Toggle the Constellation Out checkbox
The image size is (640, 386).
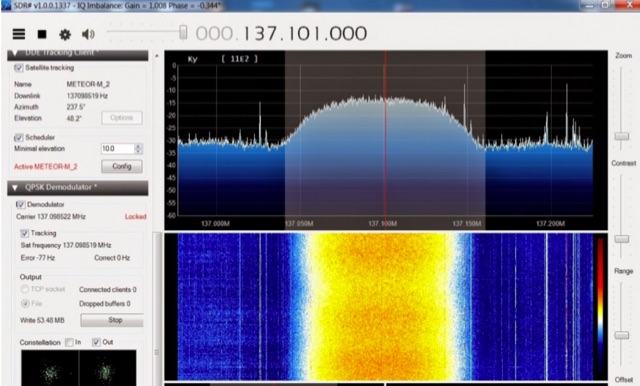pyautogui.click(x=96, y=342)
